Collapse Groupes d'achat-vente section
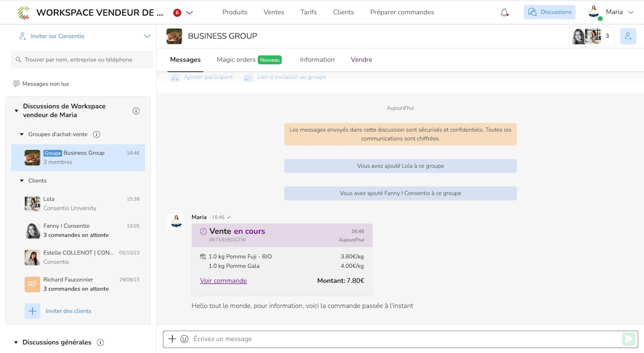The image size is (644, 353). (22, 134)
